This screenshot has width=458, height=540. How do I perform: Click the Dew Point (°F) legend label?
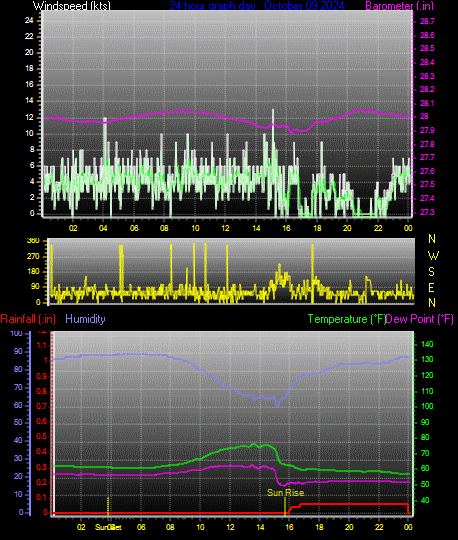coord(419,319)
